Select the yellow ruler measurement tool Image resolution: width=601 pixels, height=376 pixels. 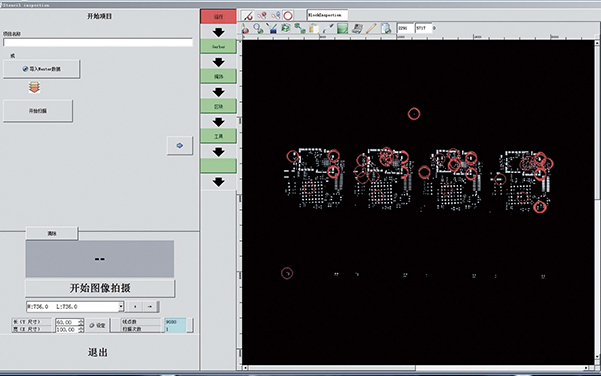click(x=371, y=28)
